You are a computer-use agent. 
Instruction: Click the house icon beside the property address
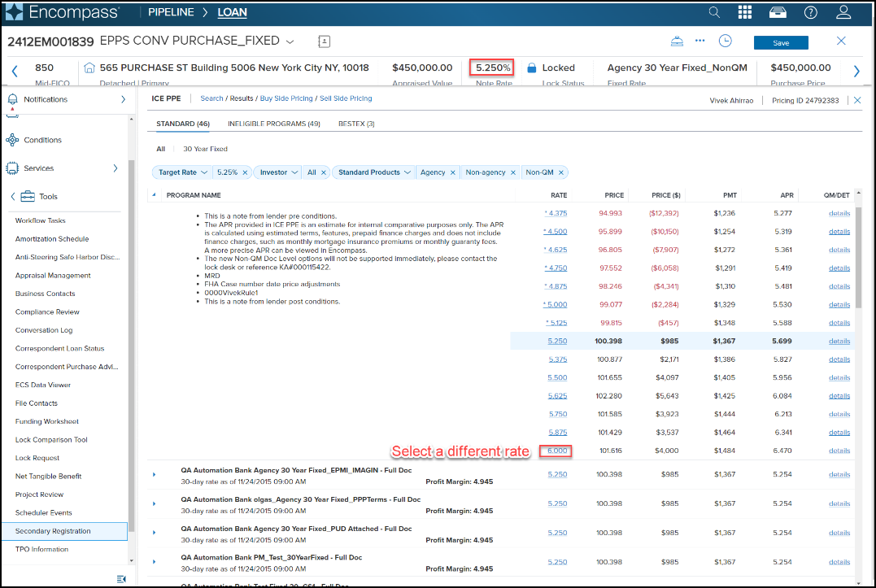click(89, 68)
